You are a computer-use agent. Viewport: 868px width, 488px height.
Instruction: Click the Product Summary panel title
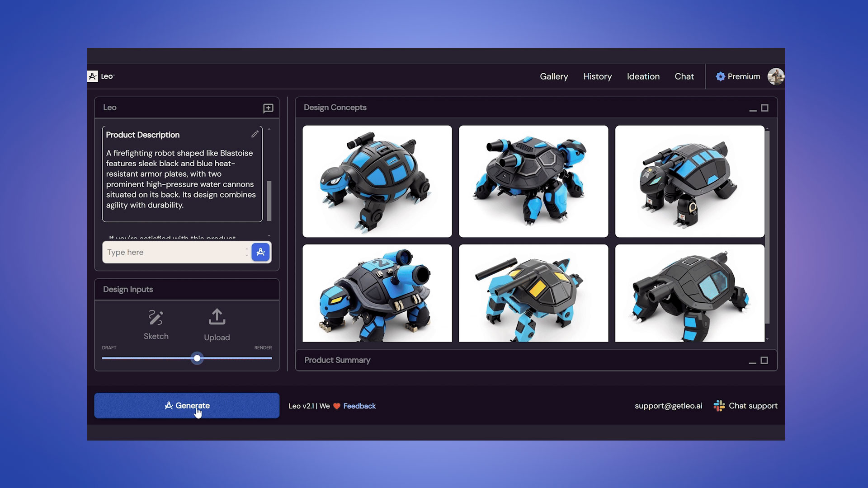coord(337,360)
